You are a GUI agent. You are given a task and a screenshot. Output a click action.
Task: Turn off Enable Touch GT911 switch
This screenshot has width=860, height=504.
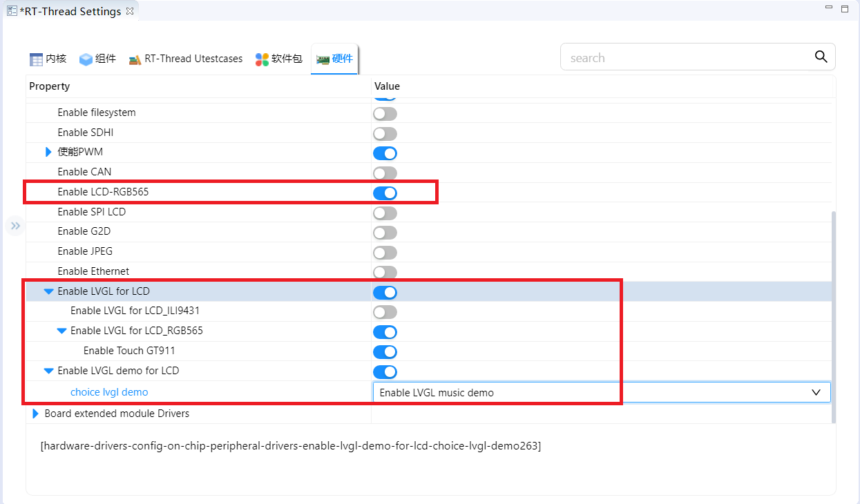[385, 351]
